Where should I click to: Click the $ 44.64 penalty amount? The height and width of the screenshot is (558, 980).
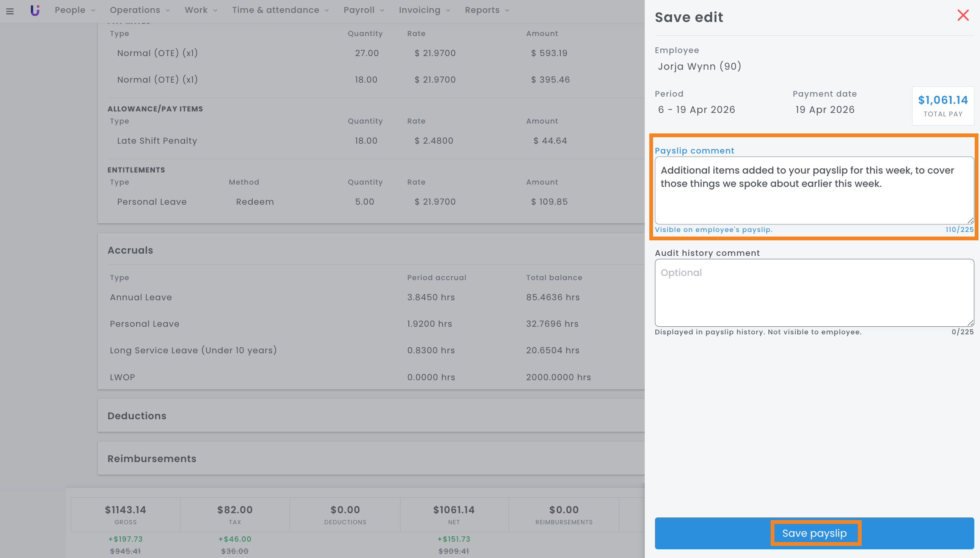(550, 141)
